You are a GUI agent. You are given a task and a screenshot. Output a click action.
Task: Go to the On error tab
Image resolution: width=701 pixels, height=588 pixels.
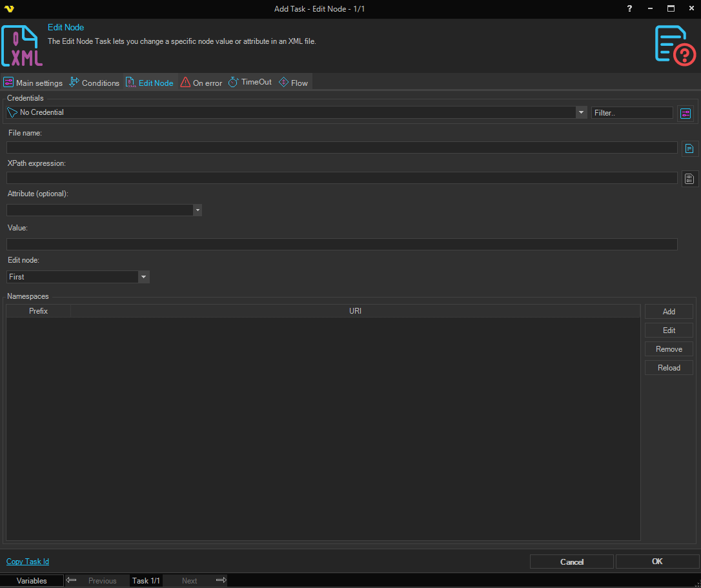click(201, 83)
